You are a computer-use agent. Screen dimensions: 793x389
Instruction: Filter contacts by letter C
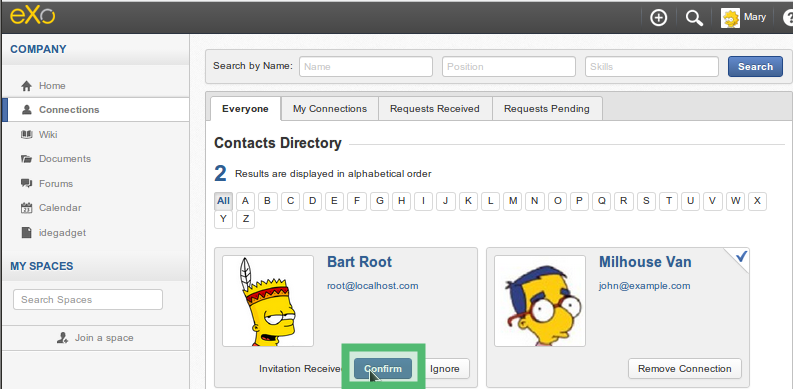pyautogui.click(x=290, y=201)
